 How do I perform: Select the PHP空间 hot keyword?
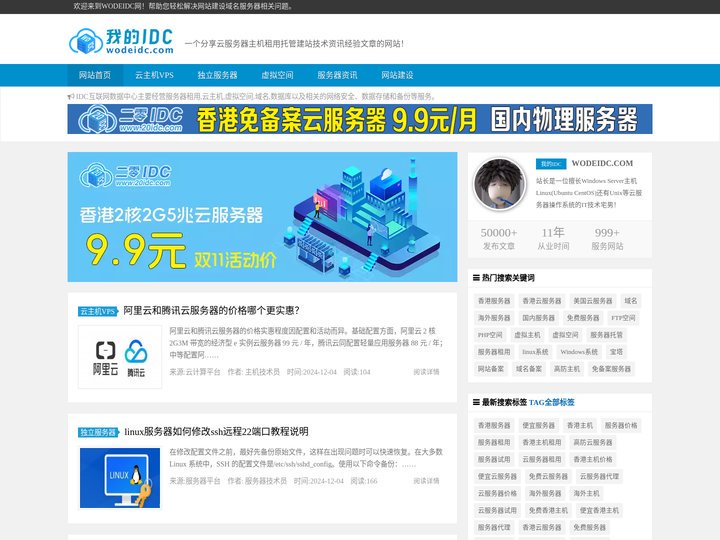490,335
